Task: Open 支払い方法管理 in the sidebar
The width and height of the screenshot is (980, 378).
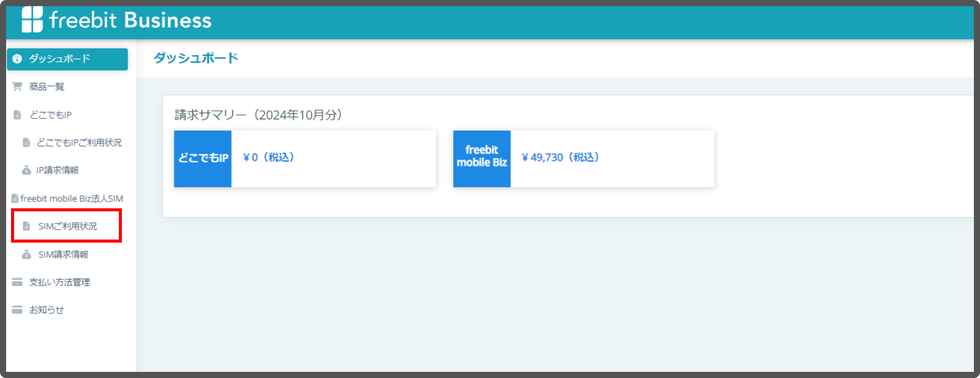Action: [59, 282]
